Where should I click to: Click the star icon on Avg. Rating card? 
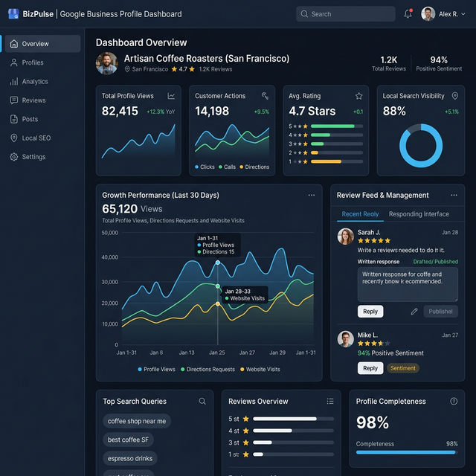pos(358,96)
